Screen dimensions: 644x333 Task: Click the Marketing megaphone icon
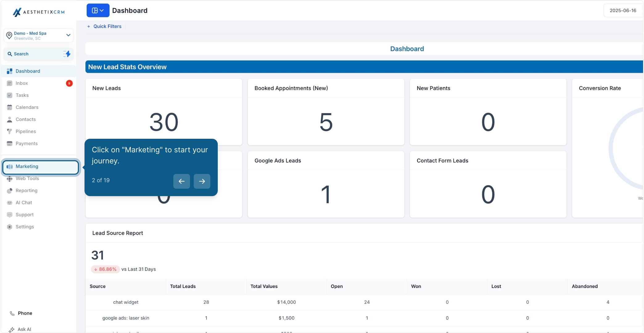tap(10, 166)
